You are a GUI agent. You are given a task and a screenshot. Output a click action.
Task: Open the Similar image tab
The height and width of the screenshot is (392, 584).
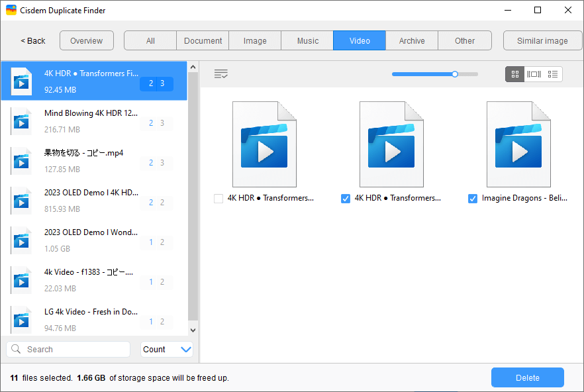coord(542,40)
